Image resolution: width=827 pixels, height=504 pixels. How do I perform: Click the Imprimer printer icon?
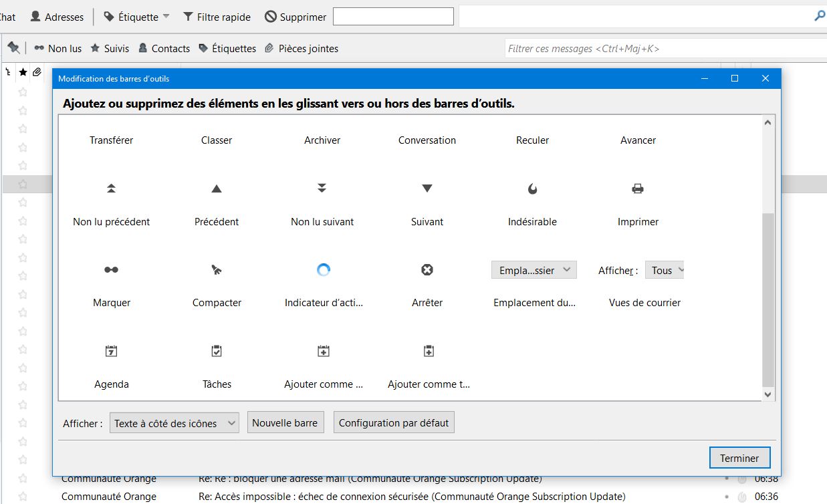[x=638, y=189]
